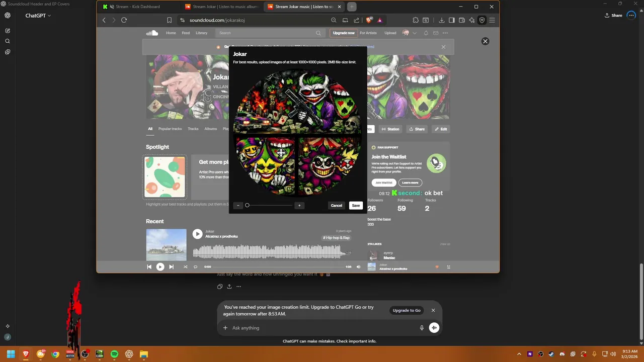Cancel the image crop dialog
The height and width of the screenshot is (362, 644).
pos(336,205)
